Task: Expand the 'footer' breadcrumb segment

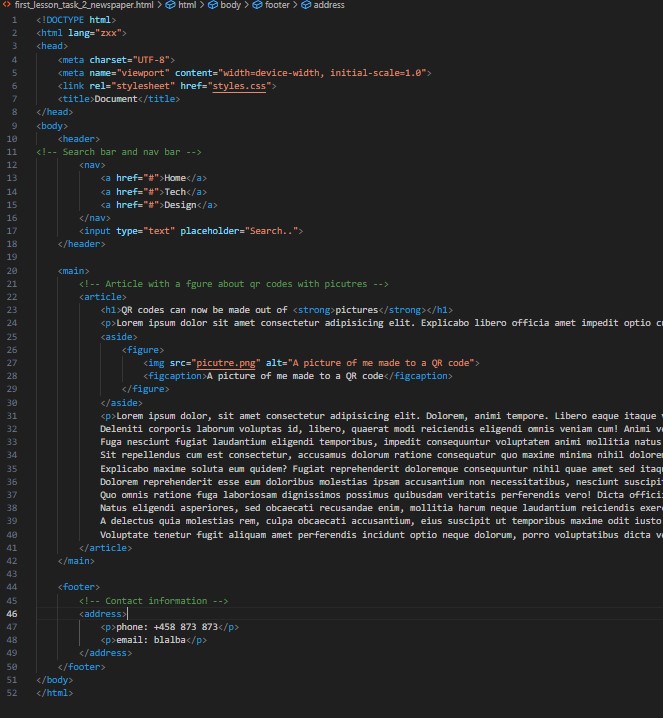Action: point(277,5)
